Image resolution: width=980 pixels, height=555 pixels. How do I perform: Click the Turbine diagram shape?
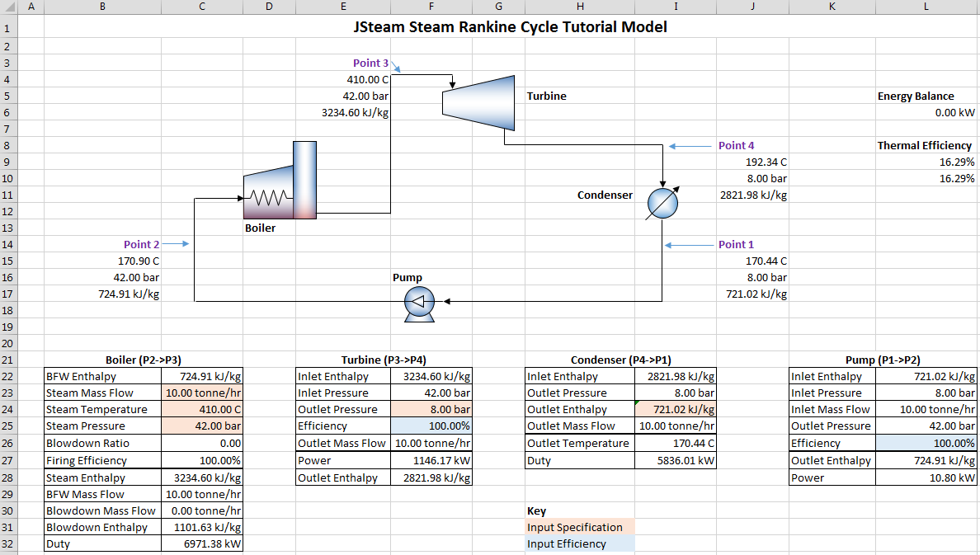click(478, 103)
